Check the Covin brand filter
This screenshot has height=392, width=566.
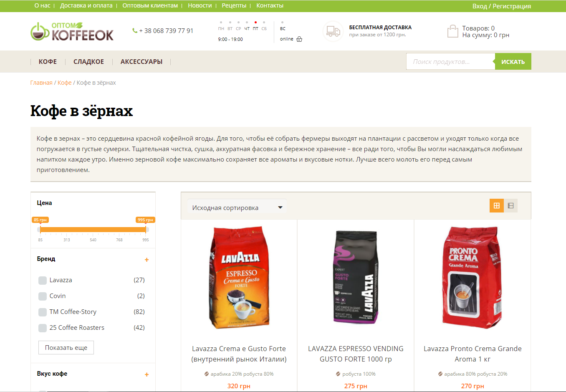point(43,296)
